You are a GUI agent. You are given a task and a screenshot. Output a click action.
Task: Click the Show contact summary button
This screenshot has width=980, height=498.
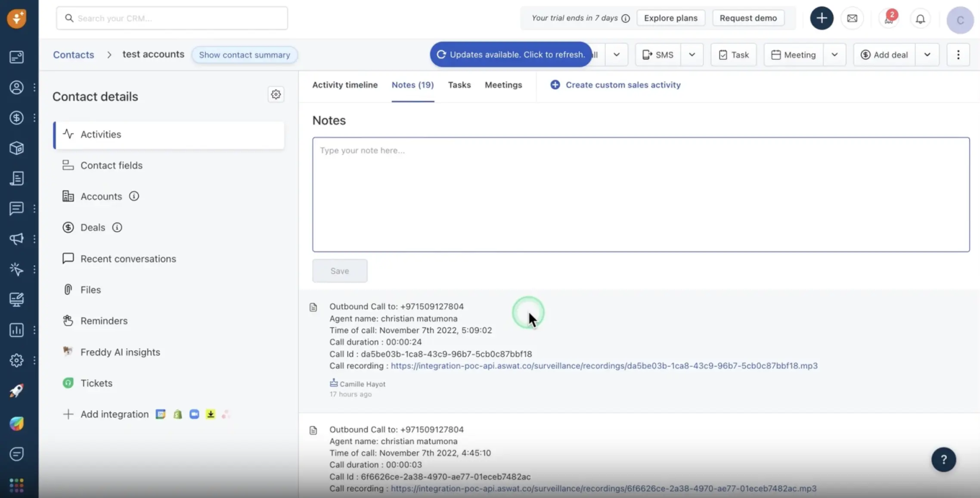click(245, 55)
